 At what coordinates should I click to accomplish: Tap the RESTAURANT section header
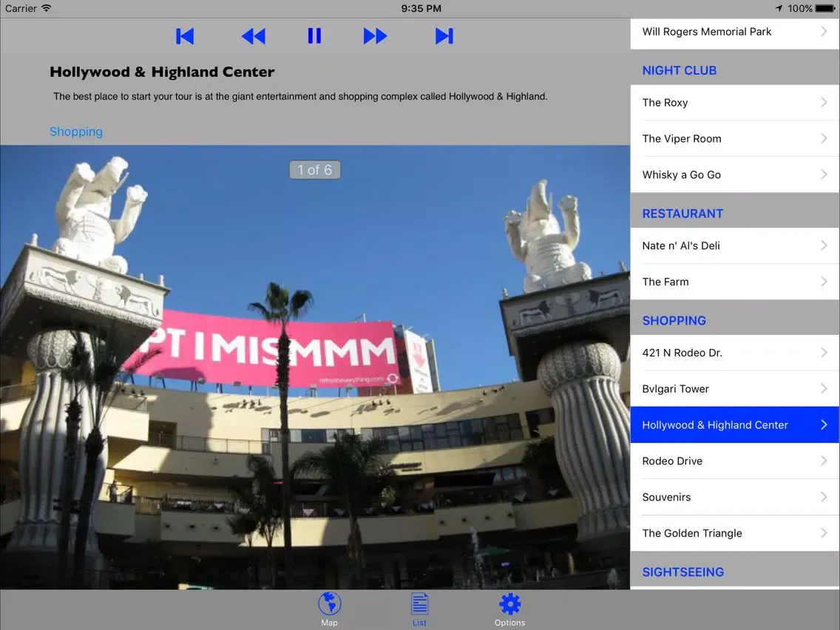[682, 214]
